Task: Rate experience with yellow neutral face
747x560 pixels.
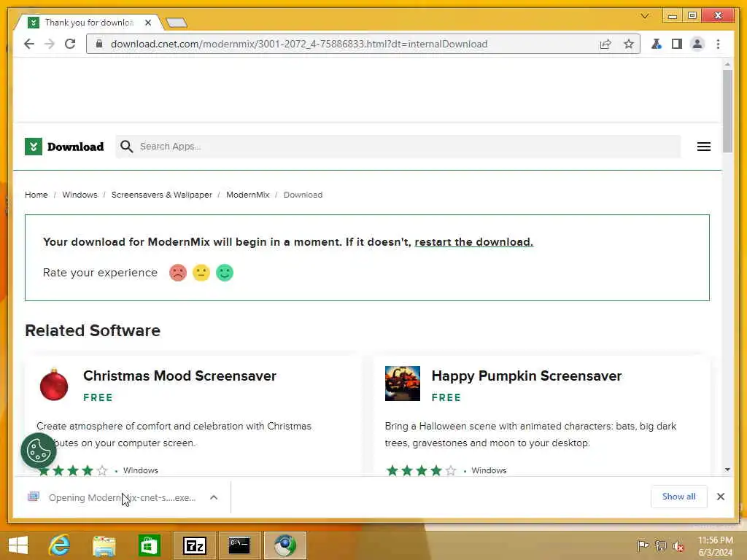Action: coord(201,273)
